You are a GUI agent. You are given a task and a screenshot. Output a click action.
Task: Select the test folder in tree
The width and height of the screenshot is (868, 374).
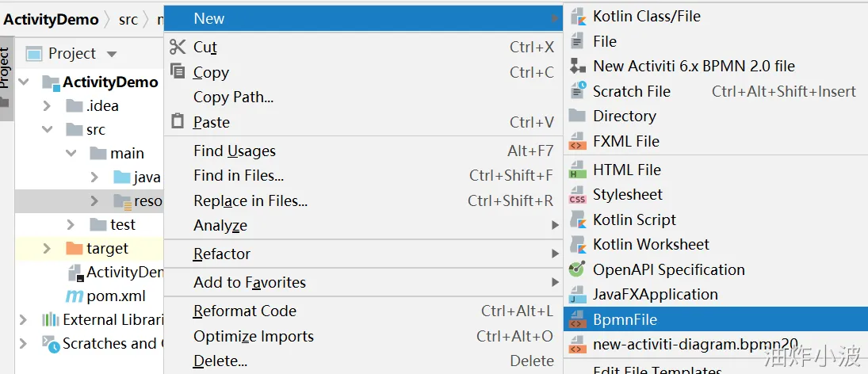click(123, 224)
